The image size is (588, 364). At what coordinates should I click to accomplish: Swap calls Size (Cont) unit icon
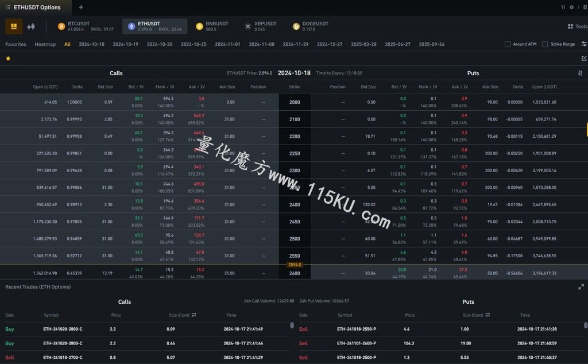click(194, 315)
